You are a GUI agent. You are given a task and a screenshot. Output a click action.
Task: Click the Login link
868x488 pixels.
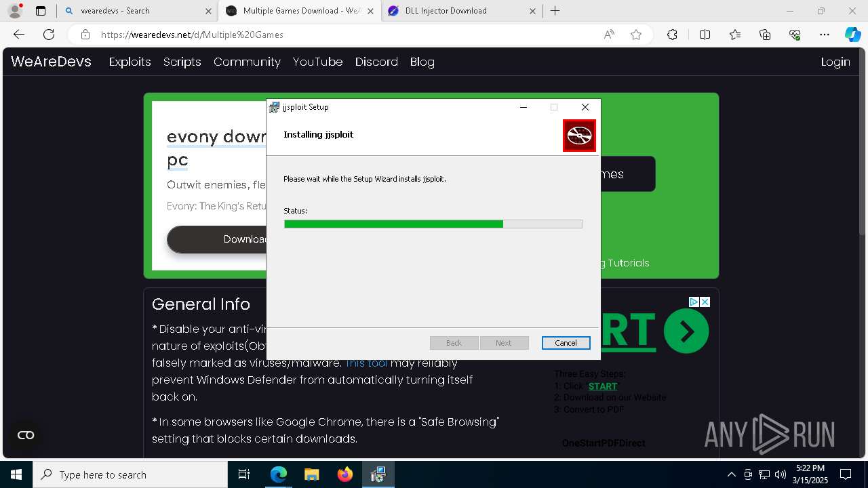click(x=835, y=62)
